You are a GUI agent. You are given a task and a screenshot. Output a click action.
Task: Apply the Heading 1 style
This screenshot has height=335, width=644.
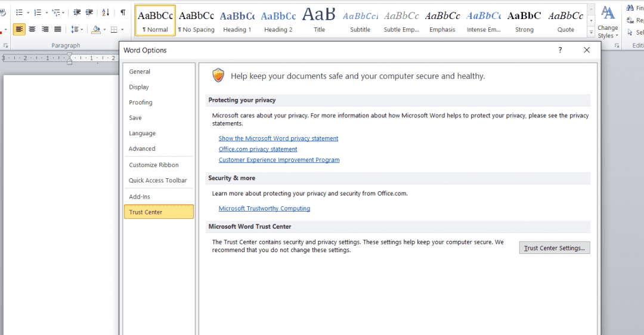point(237,20)
